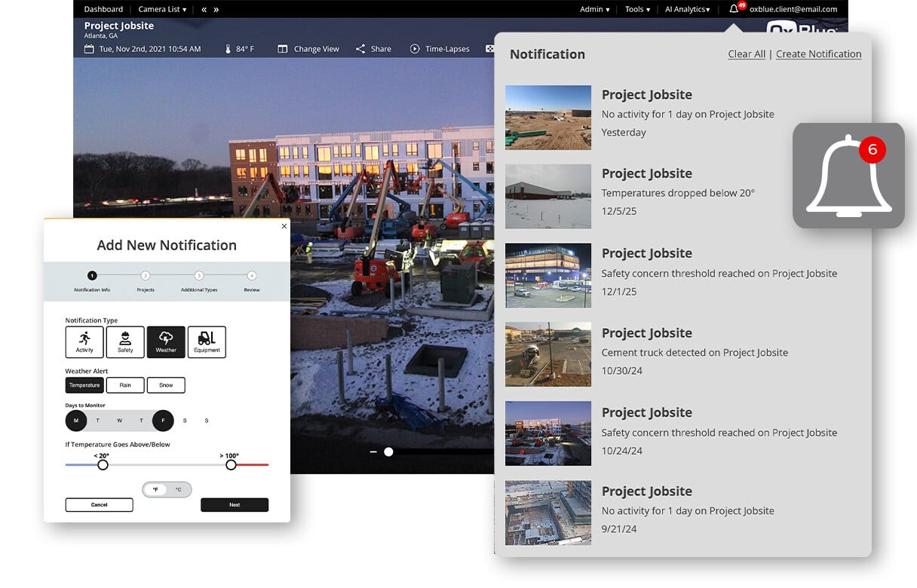Screen dimensions: 917x588
Task: Toggle Sunday, the last S day
Action: [207, 421]
